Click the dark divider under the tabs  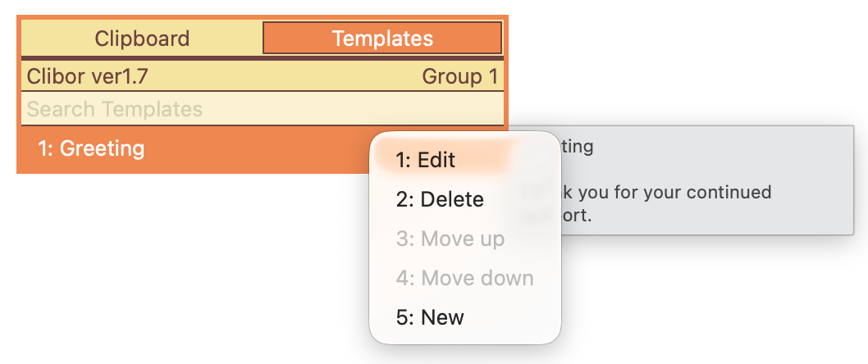[263, 57]
